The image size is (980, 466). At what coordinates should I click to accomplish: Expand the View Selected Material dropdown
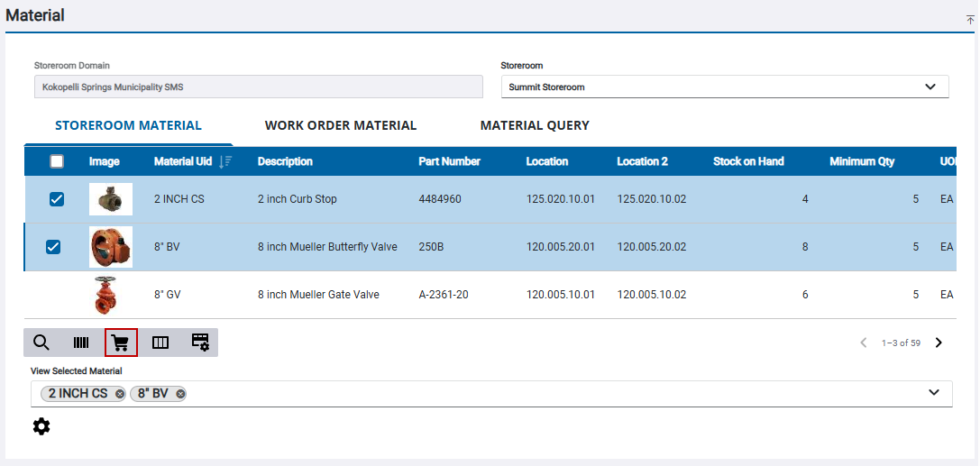(x=934, y=393)
